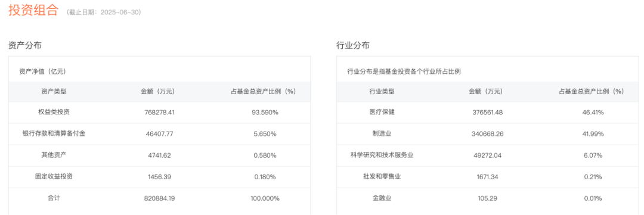Click the 46.41% healthcare percentage value
Viewport: 644px width, 215px height.
click(592, 112)
